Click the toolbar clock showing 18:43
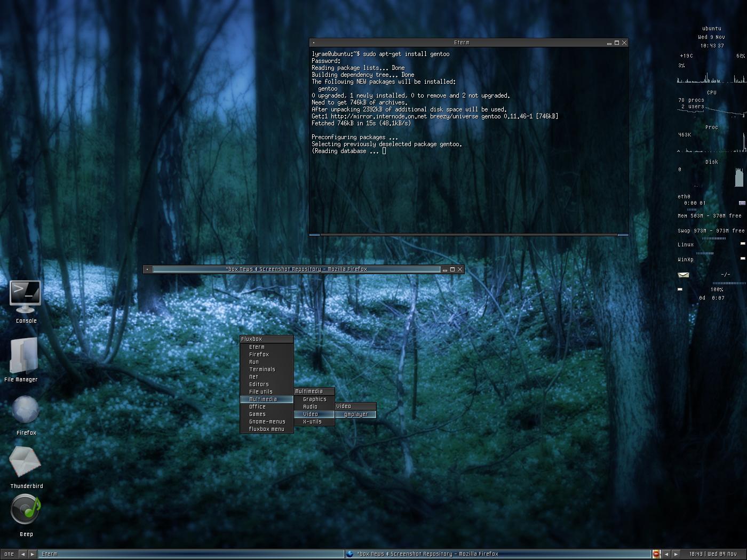 click(x=713, y=554)
